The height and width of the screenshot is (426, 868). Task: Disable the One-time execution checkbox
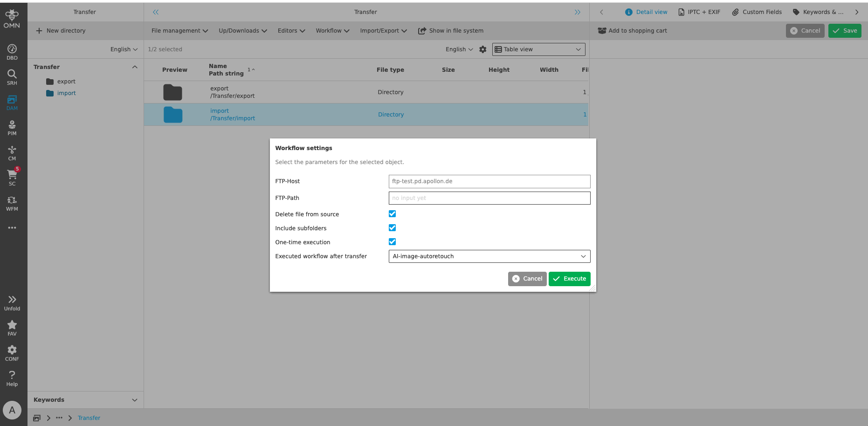(x=392, y=242)
